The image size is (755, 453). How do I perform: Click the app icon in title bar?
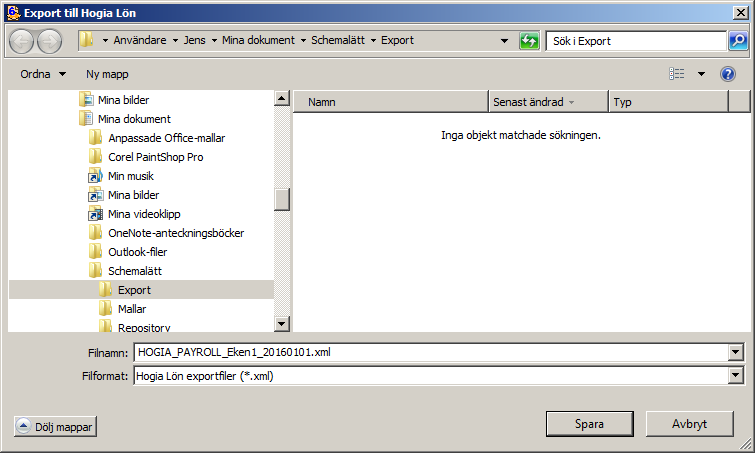point(13,13)
